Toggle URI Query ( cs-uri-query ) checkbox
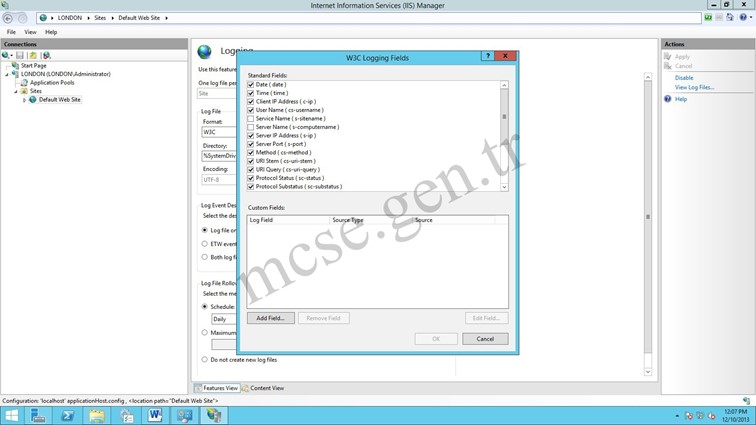 click(x=251, y=170)
